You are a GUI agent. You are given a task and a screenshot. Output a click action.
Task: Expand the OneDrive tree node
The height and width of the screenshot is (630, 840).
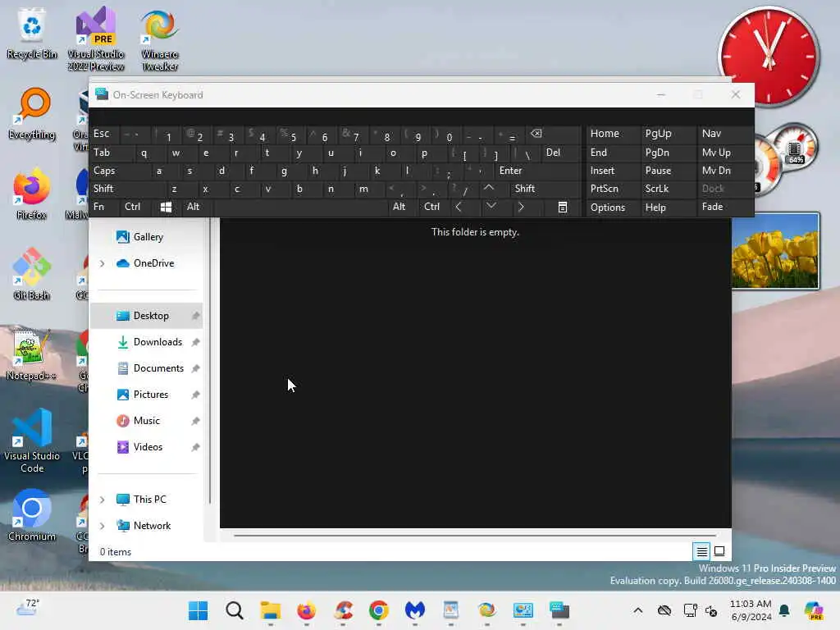(102, 263)
